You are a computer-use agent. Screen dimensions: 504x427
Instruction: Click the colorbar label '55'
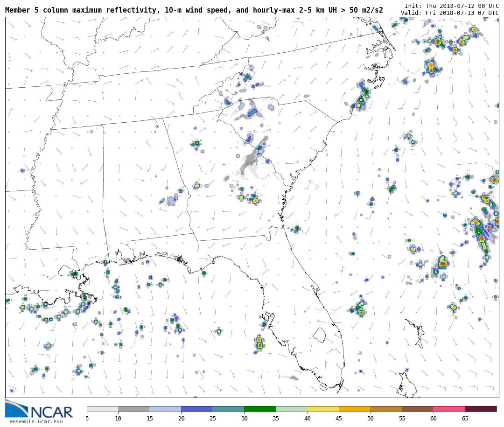402,418
